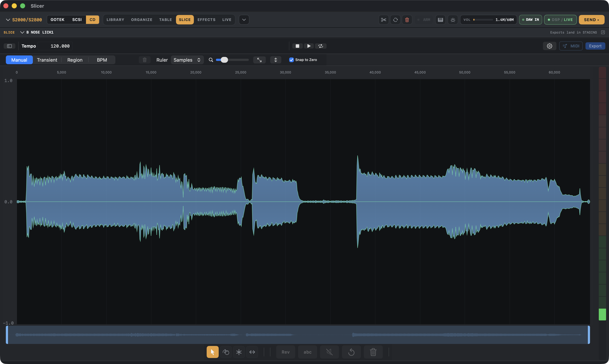Toggle DSP / LIVE mode
The height and width of the screenshot is (364, 609).
click(560, 20)
